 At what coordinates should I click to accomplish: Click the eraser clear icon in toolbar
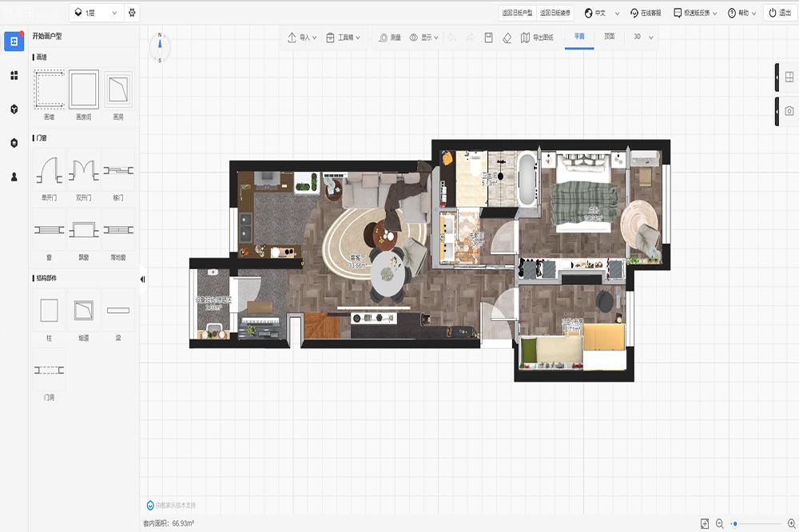coord(507,38)
